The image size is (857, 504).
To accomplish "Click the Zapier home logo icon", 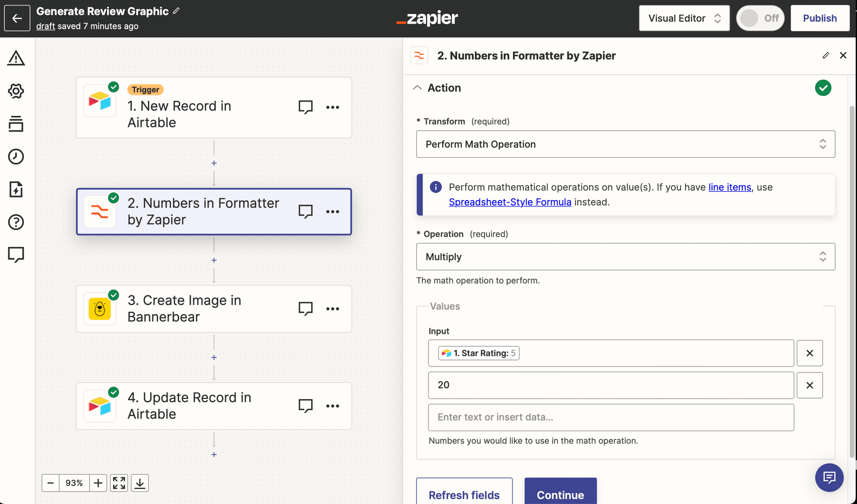I will [427, 18].
